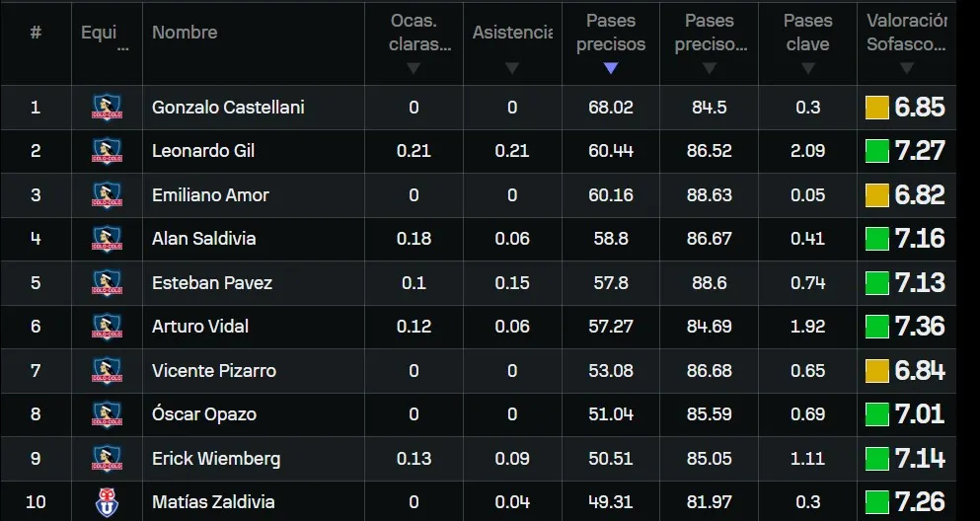This screenshot has height=521, width=980.
Task: Click Universidad de Chile crest beside Matías Zaldivia
Action: (x=107, y=502)
